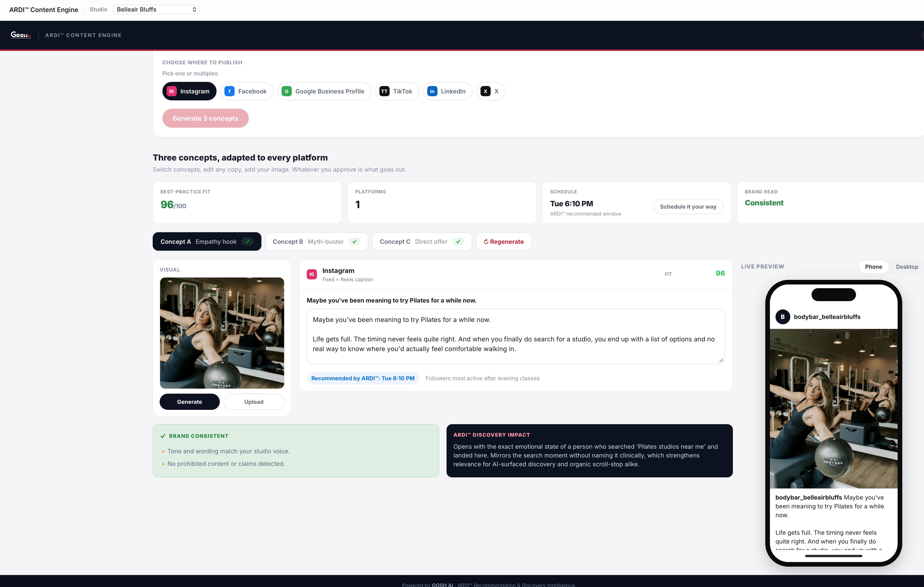
Task: Select the Concept C Direct offer tab
Action: (x=422, y=241)
